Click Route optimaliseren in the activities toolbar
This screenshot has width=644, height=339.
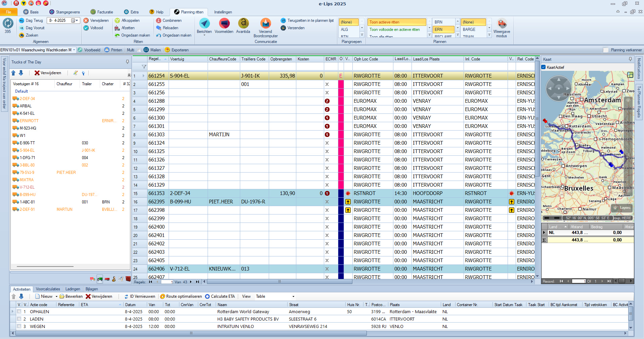181,296
